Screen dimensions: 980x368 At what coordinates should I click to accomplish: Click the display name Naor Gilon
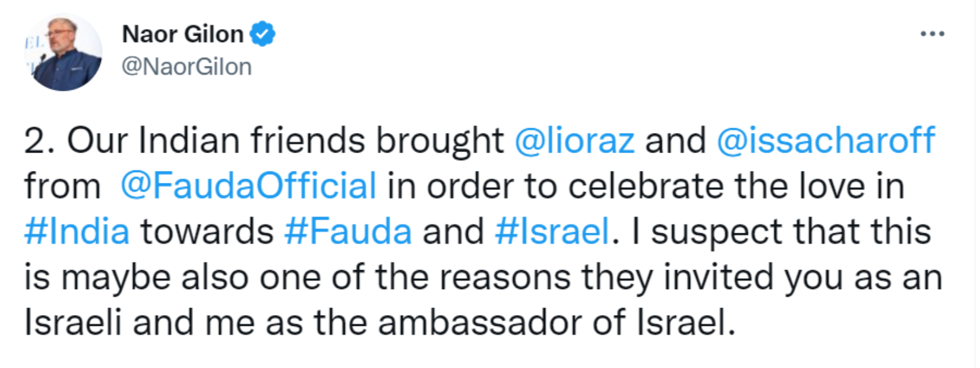[182, 34]
